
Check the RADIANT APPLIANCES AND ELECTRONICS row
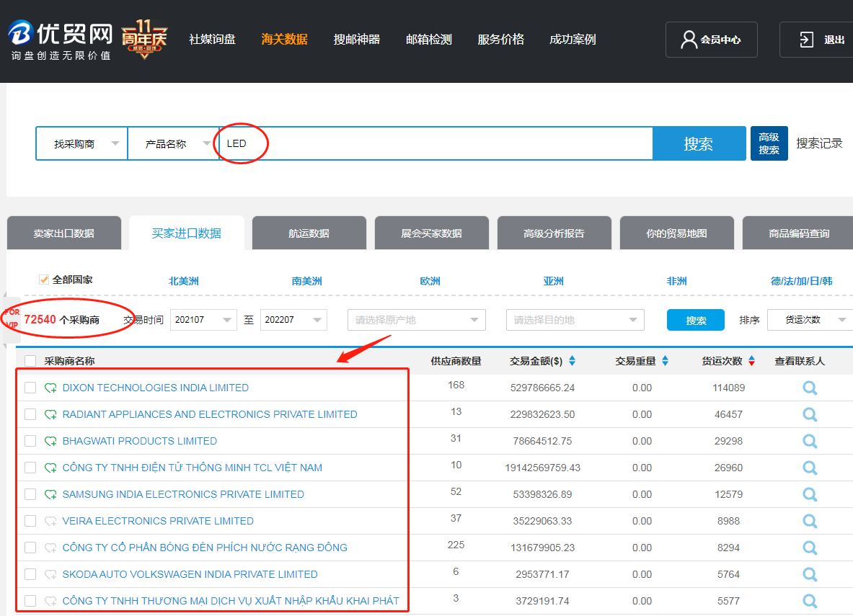pyautogui.click(x=30, y=414)
